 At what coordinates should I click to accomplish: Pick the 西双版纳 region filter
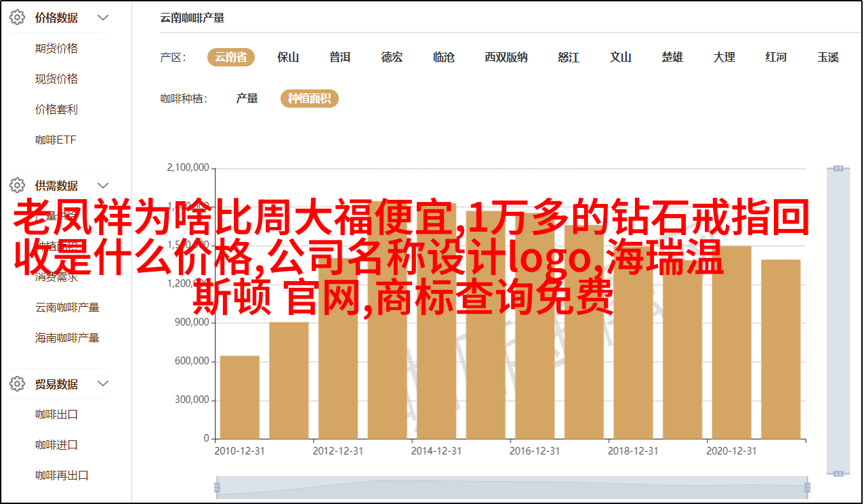(x=506, y=58)
